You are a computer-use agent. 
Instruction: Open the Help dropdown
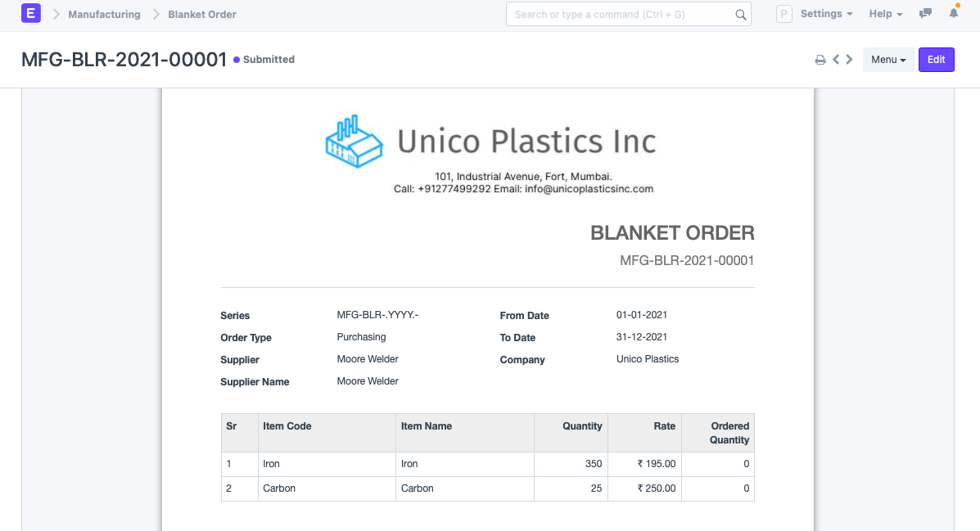pyautogui.click(x=886, y=14)
